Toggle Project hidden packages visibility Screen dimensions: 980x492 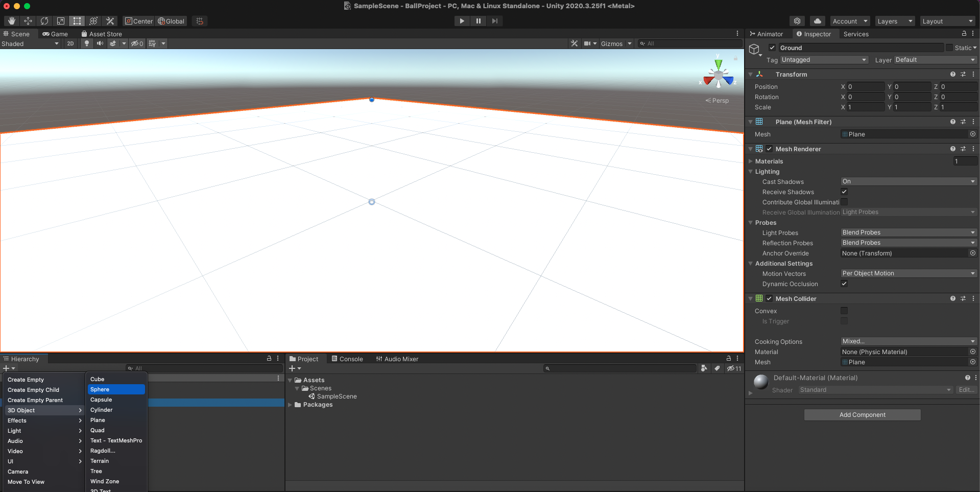point(734,368)
